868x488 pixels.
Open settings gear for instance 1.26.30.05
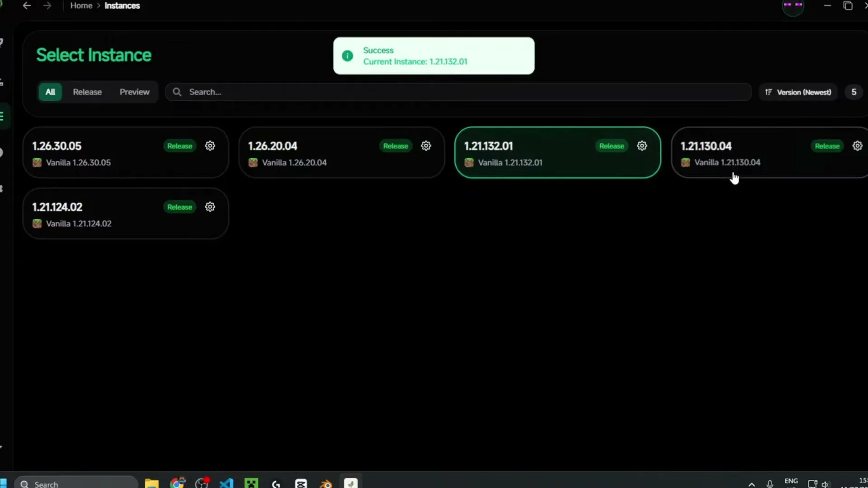pyautogui.click(x=210, y=146)
